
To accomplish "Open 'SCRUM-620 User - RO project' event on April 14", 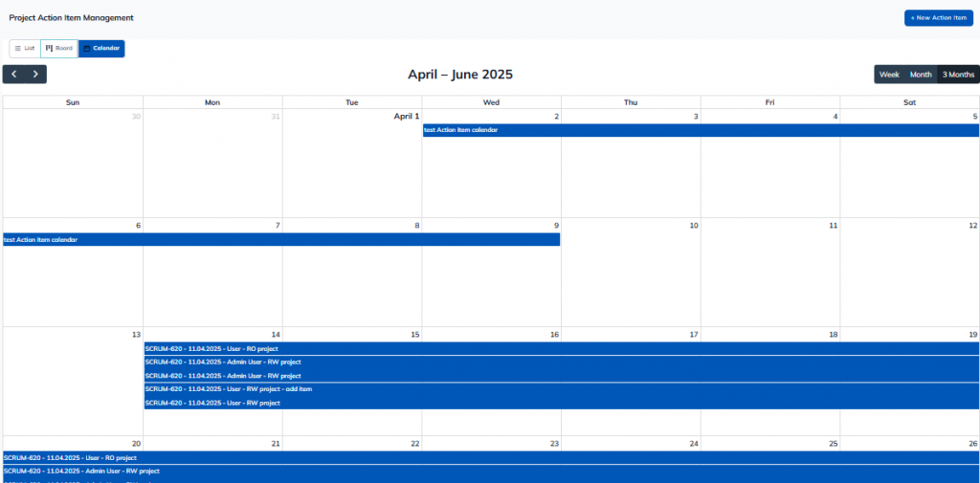I will pyautogui.click(x=560, y=349).
